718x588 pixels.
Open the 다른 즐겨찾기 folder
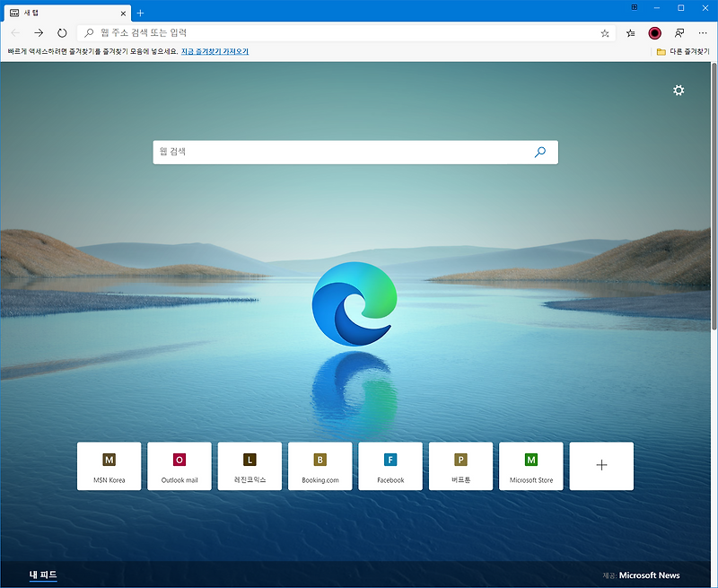(x=683, y=52)
